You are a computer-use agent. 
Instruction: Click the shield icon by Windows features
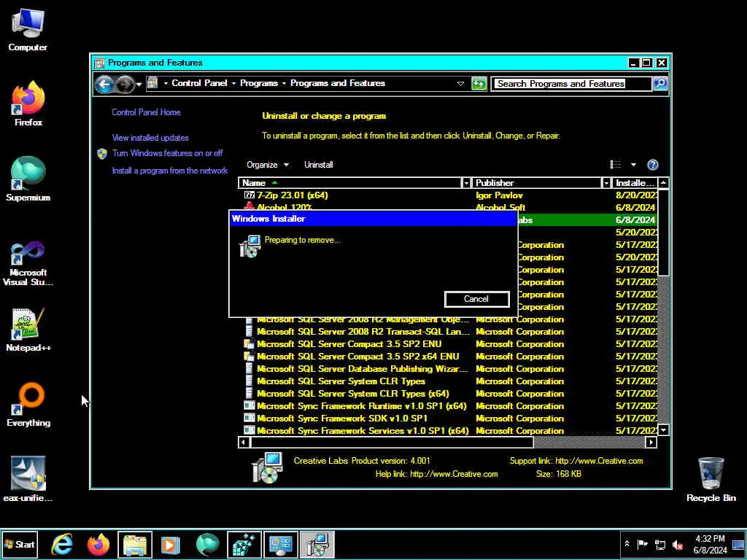(x=102, y=153)
